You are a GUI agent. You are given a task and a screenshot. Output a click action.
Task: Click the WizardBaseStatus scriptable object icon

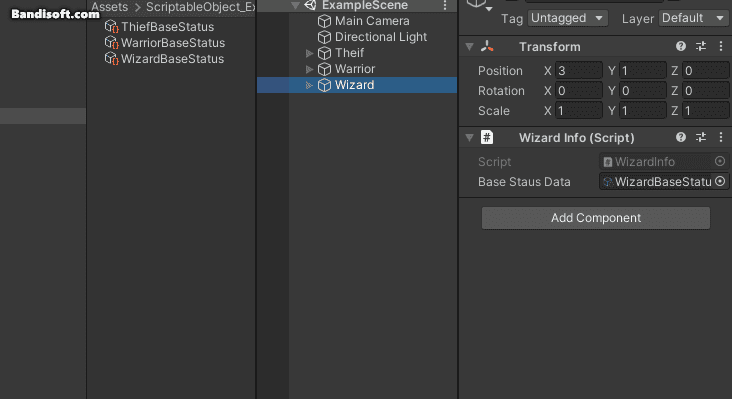coord(111,59)
